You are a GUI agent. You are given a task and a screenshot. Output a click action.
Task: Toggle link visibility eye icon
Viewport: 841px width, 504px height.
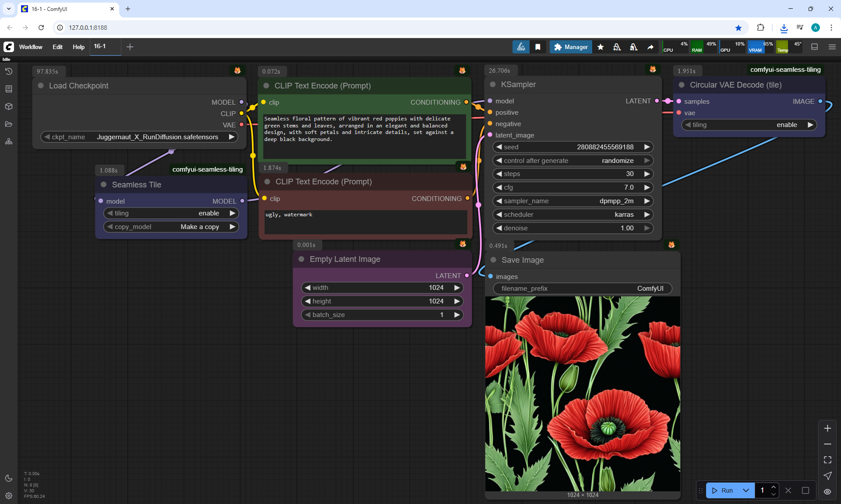827,492
